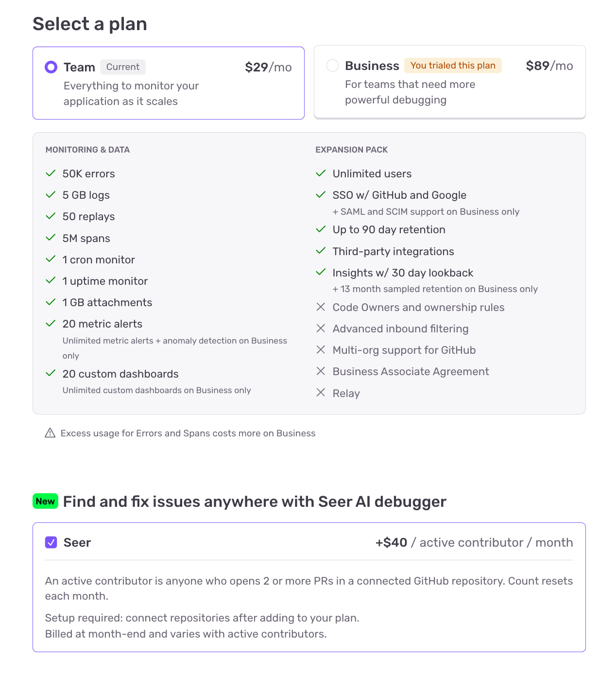Click the Team plan $29/mo price
The width and height of the screenshot is (616, 692).
pos(268,67)
